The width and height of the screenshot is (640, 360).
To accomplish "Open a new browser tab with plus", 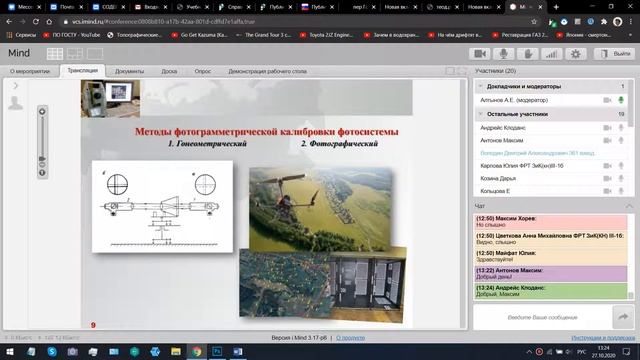I will (556, 7).
